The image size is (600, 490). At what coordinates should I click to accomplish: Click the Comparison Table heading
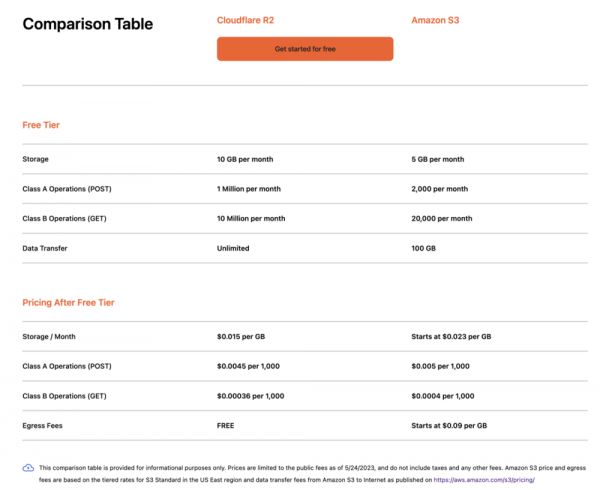click(x=87, y=24)
